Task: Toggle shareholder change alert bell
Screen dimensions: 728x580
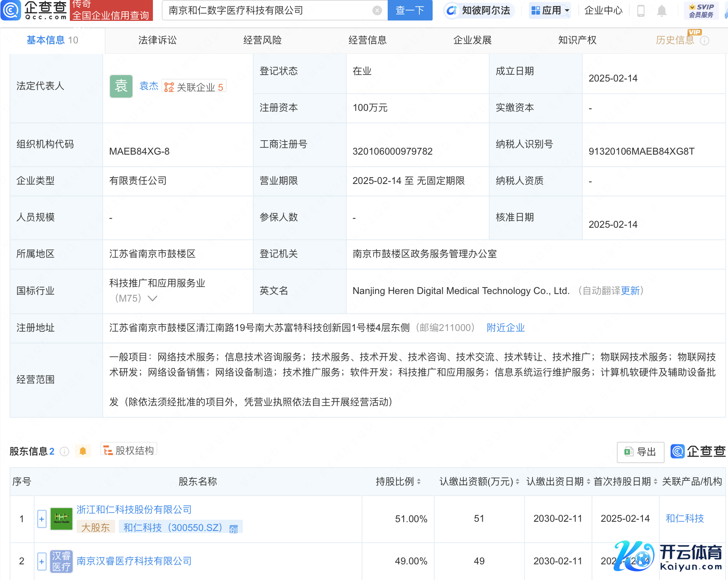Action: point(83,451)
